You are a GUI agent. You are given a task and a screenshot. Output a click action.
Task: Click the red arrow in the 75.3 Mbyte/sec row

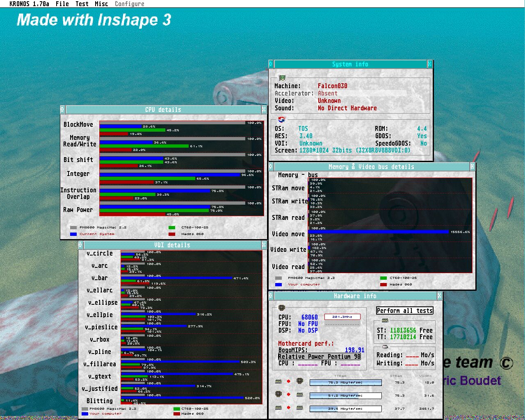289,381
